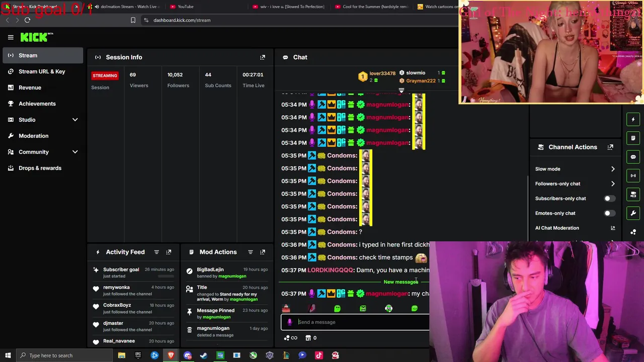Screen dimensions: 644x362
Task: Select the first red emote in quick bar
Action: 286,308
